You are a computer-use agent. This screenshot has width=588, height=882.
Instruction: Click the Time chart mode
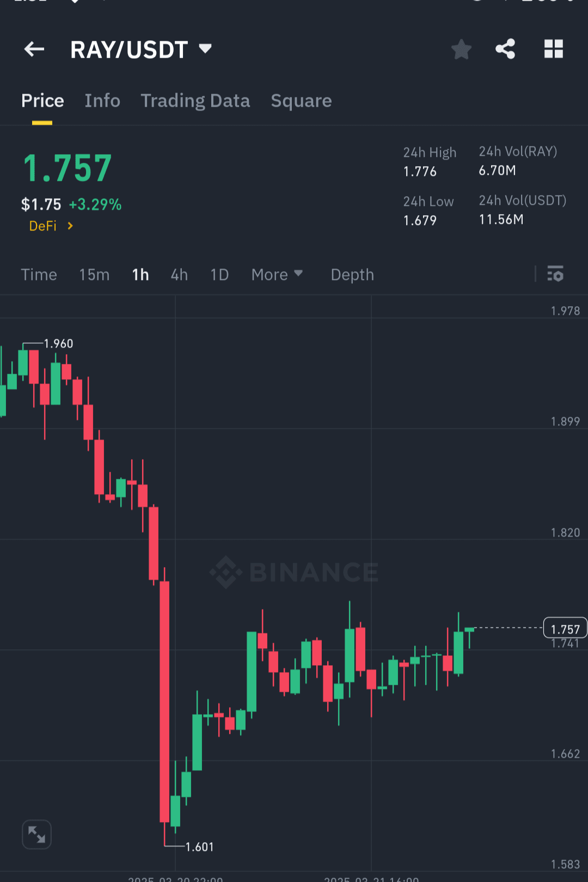tap(39, 275)
